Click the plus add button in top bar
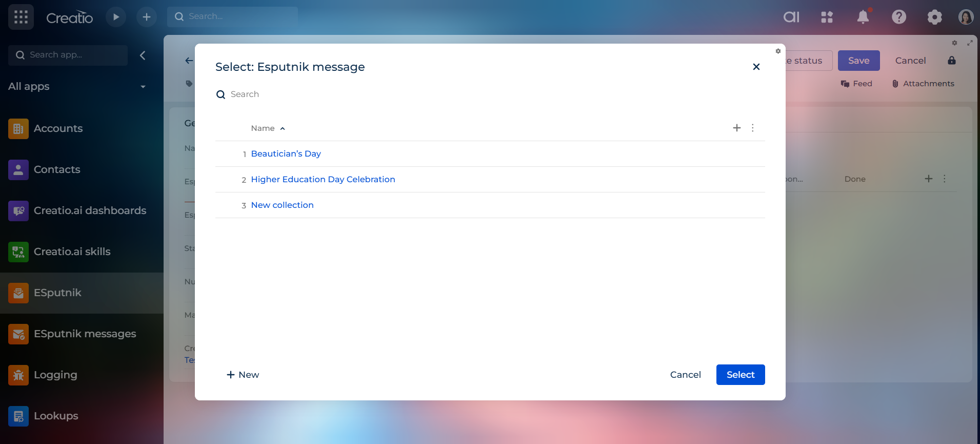 point(147,17)
